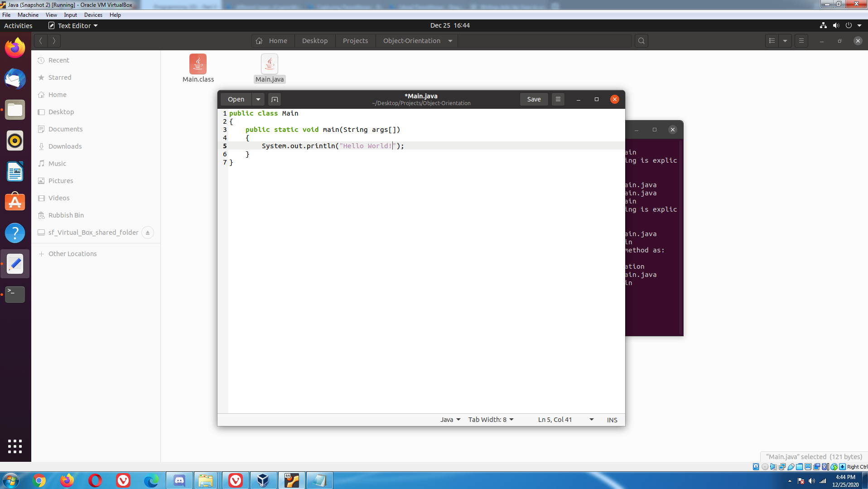
Task: Open Starred in the sidebar
Action: [96, 77]
